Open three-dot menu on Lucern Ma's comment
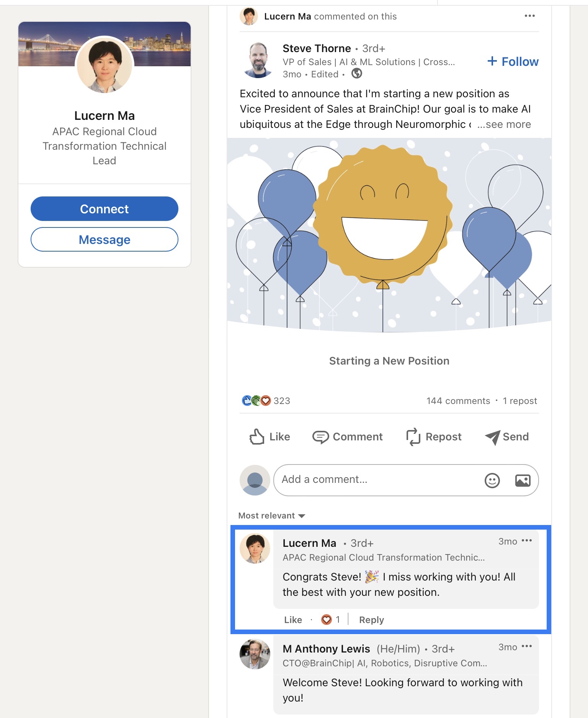Screen dimensions: 588x718 [x=527, y=541]
